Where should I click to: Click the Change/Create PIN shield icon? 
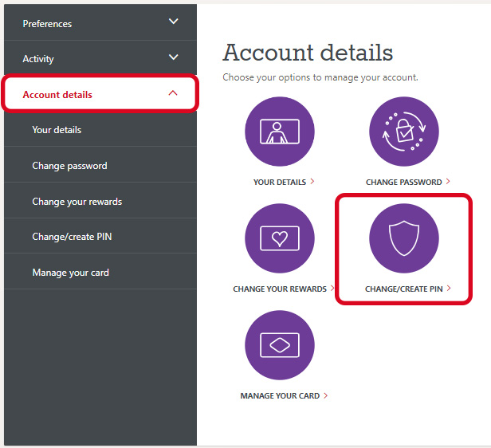click(404, 238)
